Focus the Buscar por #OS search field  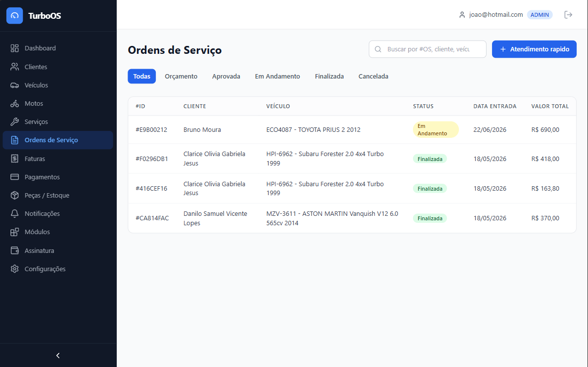tap(427, 49)
